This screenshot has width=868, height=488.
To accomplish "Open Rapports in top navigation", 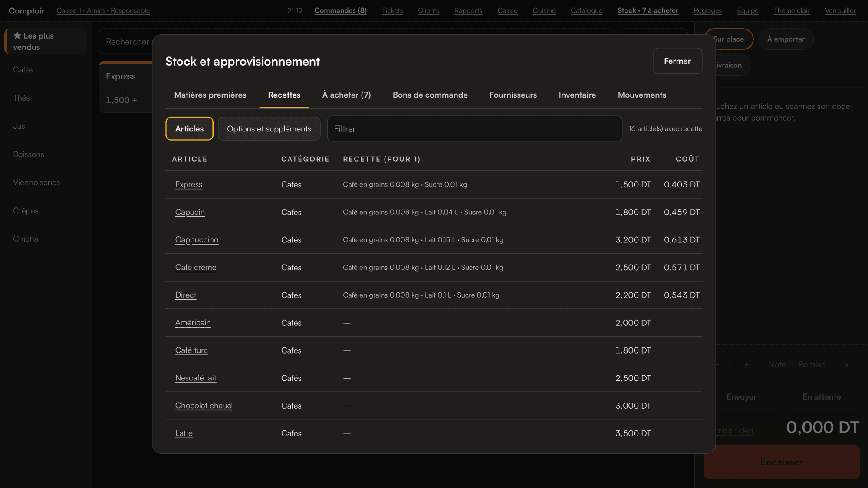I will coord(468,10).
